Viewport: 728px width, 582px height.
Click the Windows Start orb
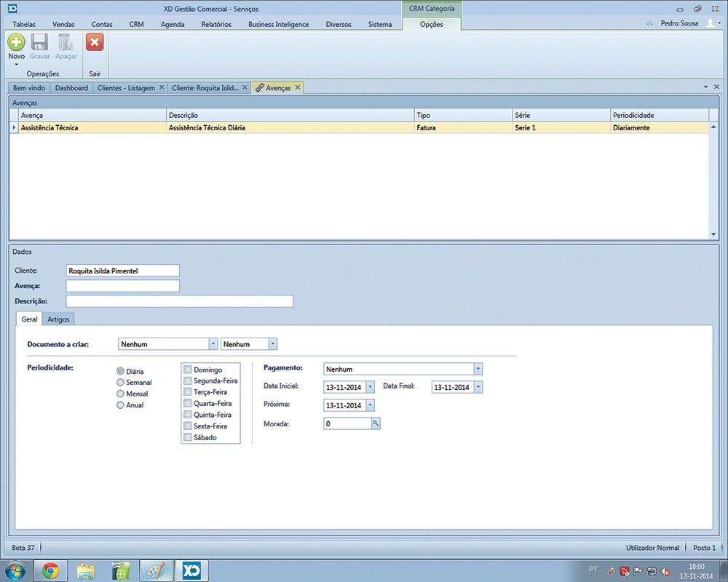click(x=15, y=570)
